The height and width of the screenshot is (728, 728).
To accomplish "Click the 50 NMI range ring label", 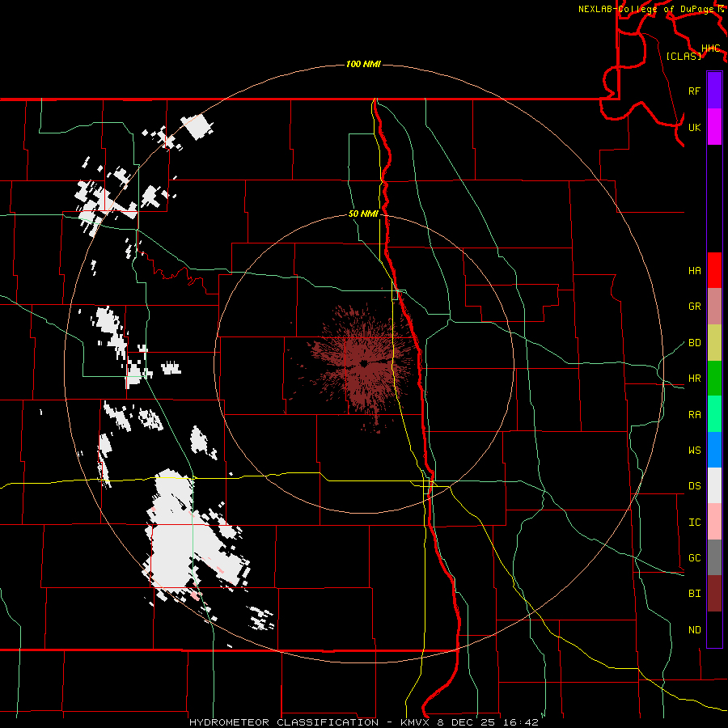I will (363, 214).
